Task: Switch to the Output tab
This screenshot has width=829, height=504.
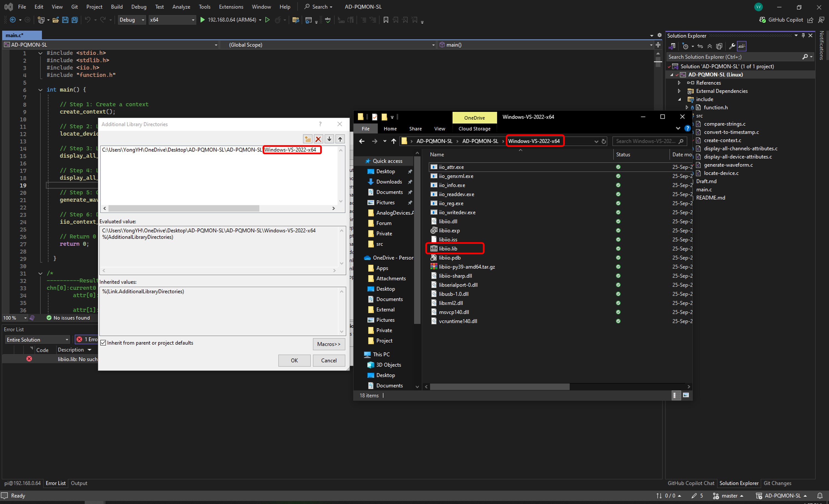Action: 79,483
